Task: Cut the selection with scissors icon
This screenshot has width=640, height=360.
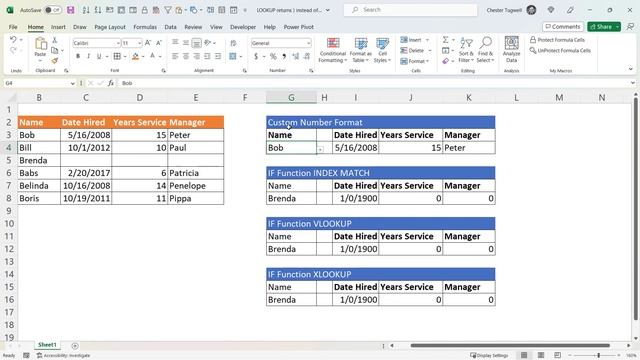Action: tap(55, 40)
